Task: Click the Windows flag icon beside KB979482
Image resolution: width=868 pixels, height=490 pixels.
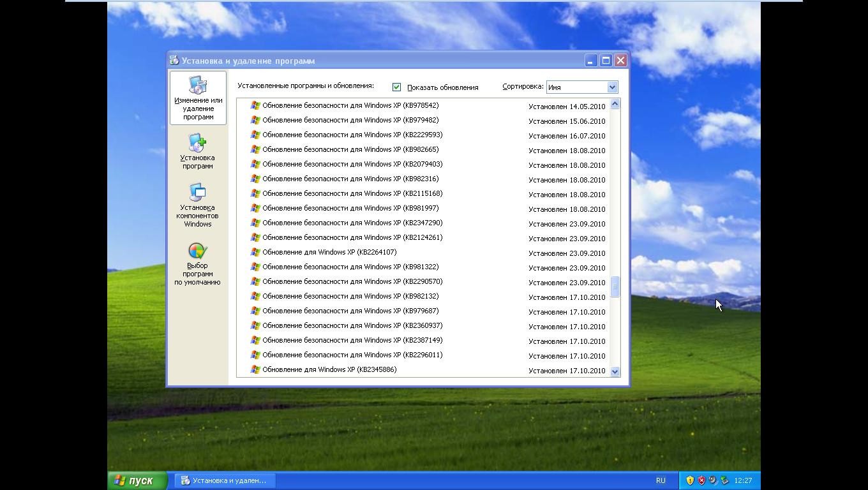Action: pos(255,120)
